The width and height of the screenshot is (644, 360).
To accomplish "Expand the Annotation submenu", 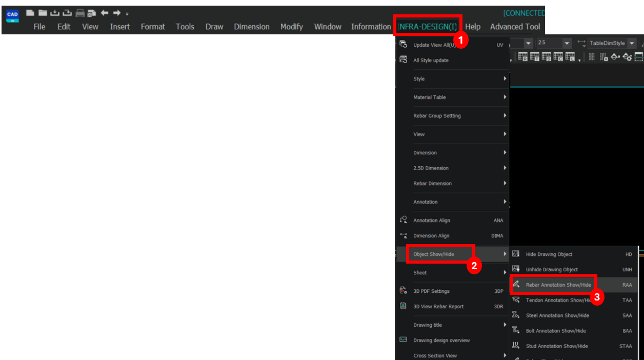I will pos(453,202).
